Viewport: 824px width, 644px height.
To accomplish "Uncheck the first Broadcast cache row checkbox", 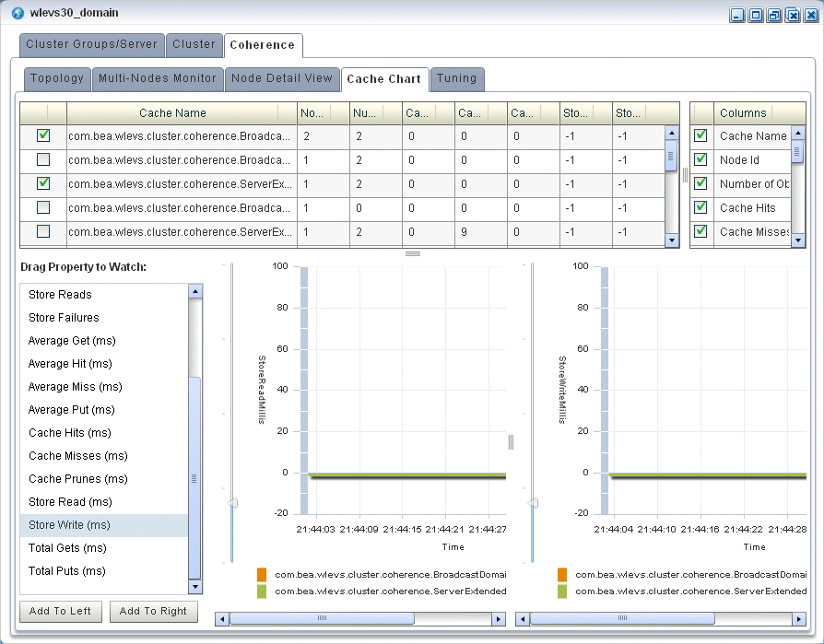I will pyautogui.click(x=43, y=135).
